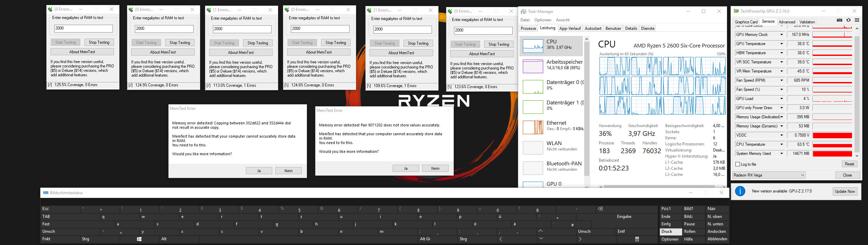
Task: Open the Radeon RX Vega device combo box
Action: click(x=769, y=175)
